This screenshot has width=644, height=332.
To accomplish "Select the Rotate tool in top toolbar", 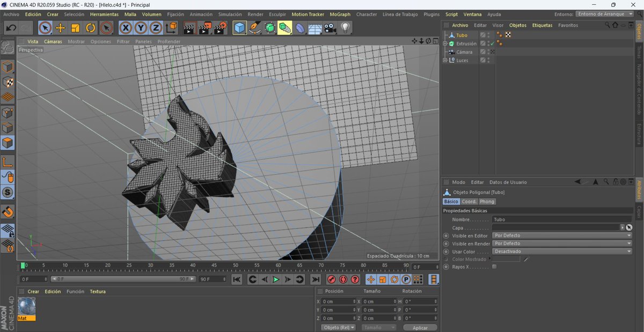I will [91, 27].
